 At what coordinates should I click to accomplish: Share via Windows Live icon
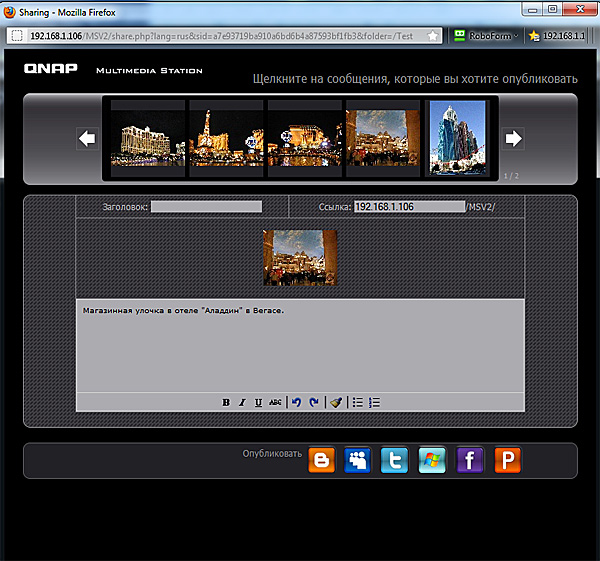coord(433,460)
